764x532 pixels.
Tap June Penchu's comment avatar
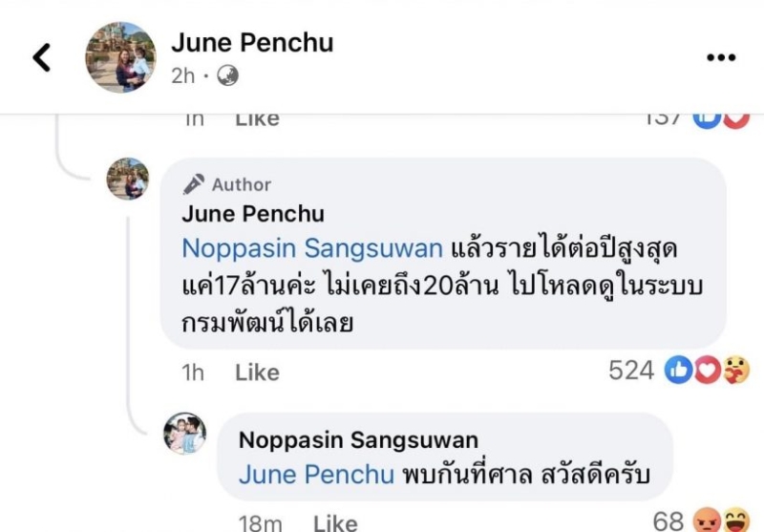click(x=127, y=179)
